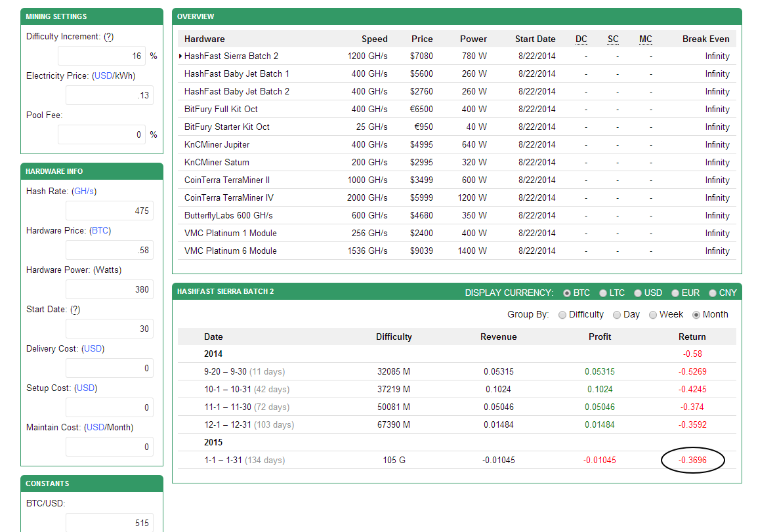The height and width of the screenshot is (532, 777).
Task: Click the GH/s link for Hash Rate
Action: coord(84,191)
